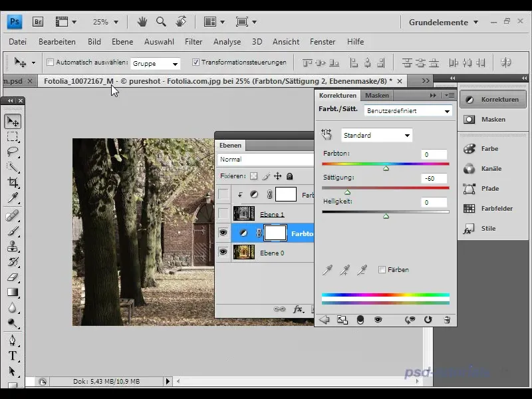
Task: Select the Move tool in toolbox
Action: pyautogui.click(x=13, y=122)
